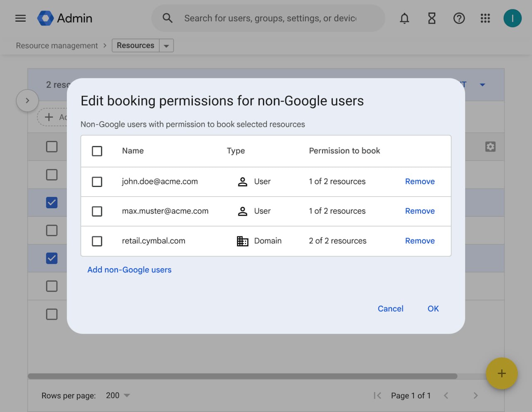Open column settings gear icon
The height and width of the screenshot is (412, 532).
pyautogui.click(x=490, y=147)
